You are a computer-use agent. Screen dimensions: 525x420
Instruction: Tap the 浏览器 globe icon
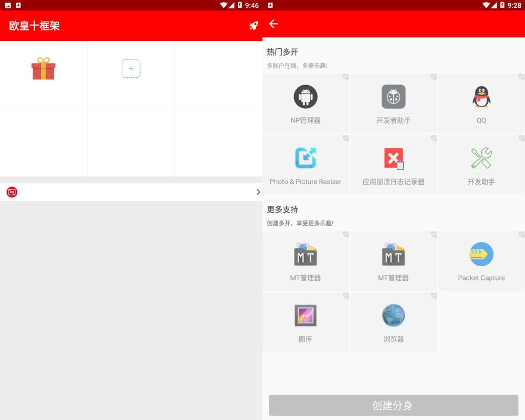[393, 315]
